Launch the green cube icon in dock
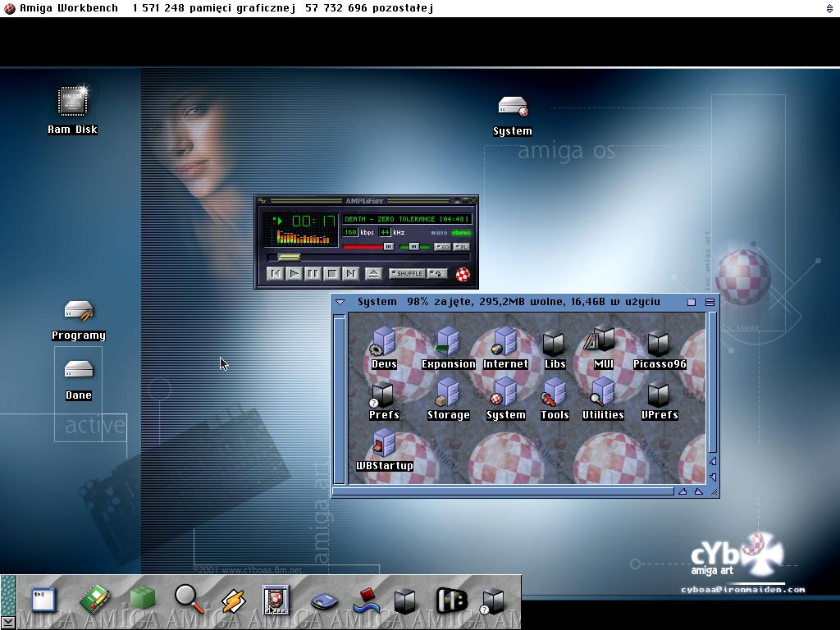 pos(142,599)
